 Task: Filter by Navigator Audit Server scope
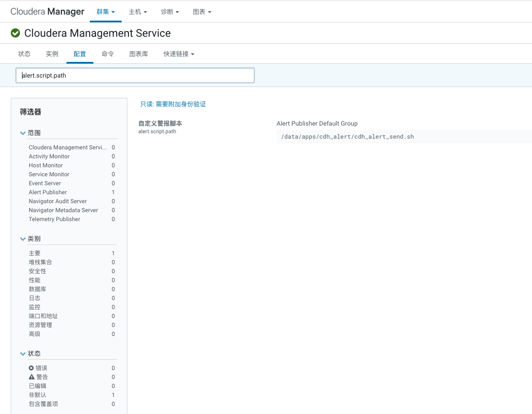point(71,201)
